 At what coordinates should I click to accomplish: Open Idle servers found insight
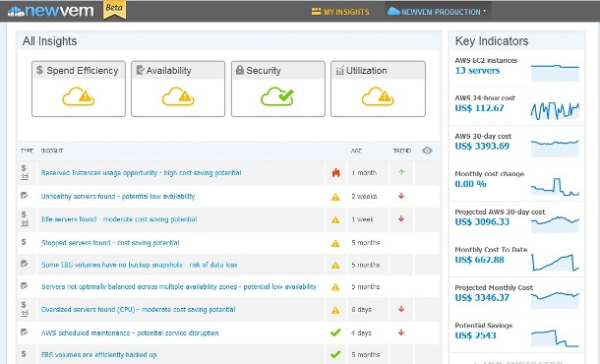coord(119,219)
